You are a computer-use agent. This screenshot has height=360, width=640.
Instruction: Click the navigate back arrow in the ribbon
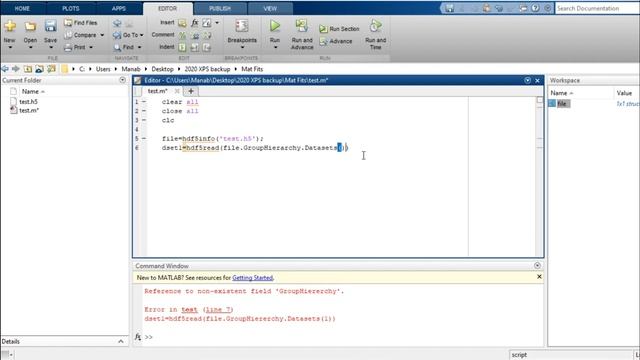point(117,23)
